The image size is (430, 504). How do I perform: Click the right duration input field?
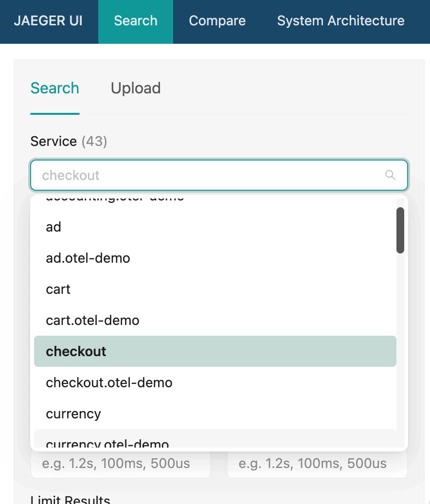point(317,464)
